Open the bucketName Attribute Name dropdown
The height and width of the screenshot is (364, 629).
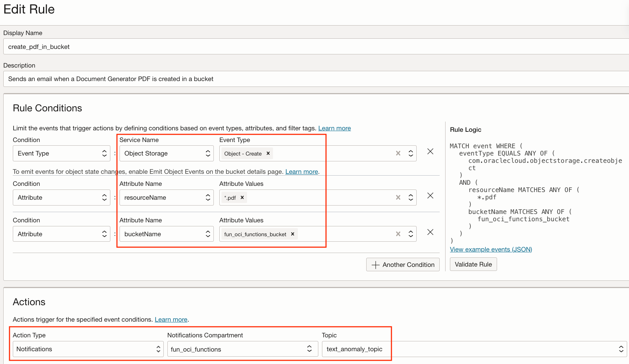(x=166, y=234)
